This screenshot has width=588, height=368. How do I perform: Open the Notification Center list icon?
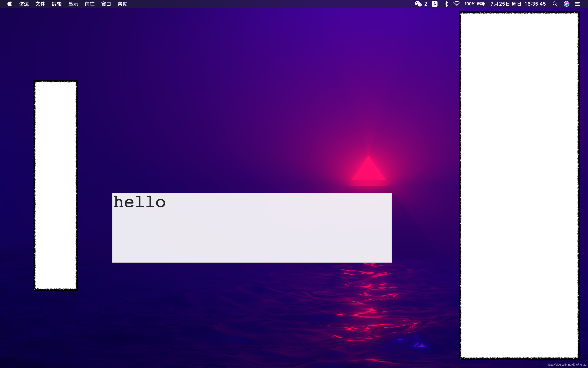pyautogui.click(x=577, y=4)
